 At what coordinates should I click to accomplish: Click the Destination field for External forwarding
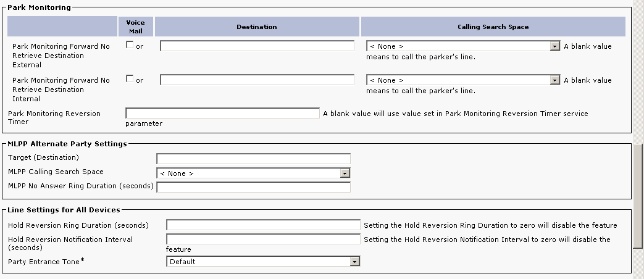pos(257,46)
